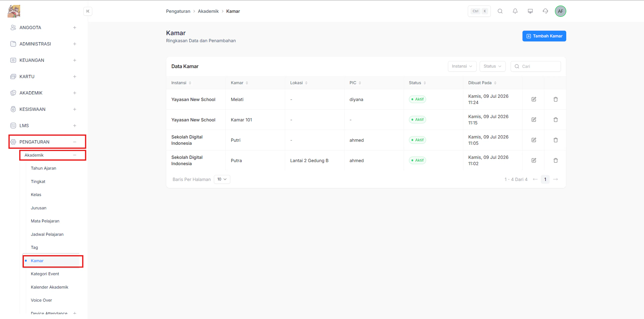Collapse the PENGATURAN menu
644x319 pixels.
(74, 142)
